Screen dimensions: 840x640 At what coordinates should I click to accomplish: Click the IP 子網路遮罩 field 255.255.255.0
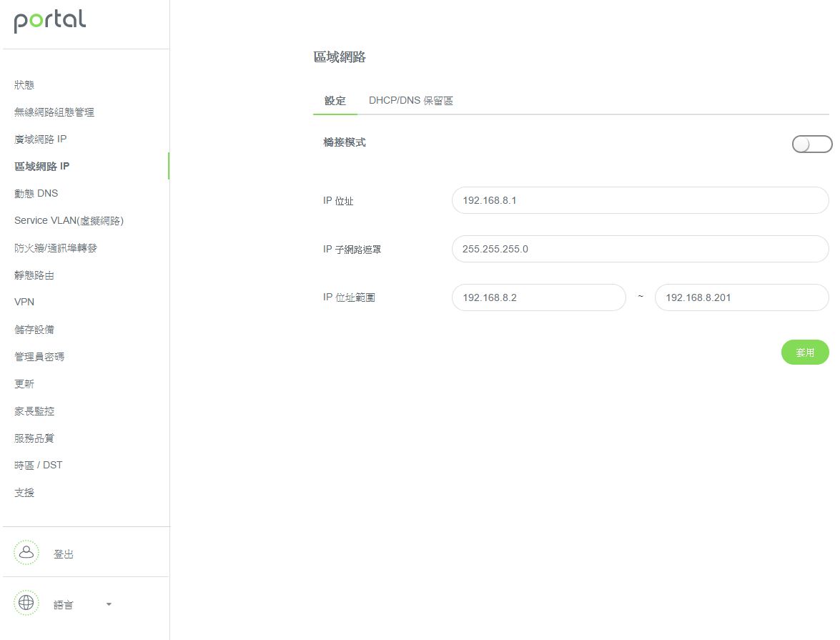point(640,249)
